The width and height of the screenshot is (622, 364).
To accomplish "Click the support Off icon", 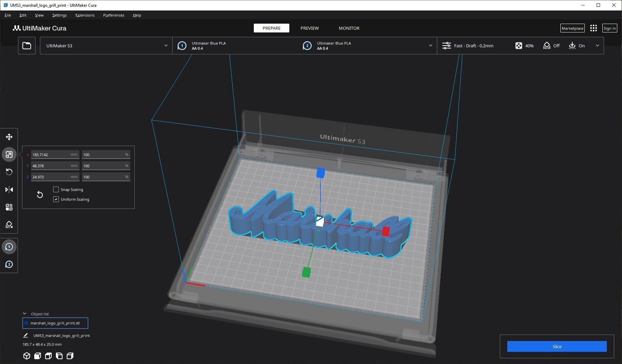I will 547,46.
